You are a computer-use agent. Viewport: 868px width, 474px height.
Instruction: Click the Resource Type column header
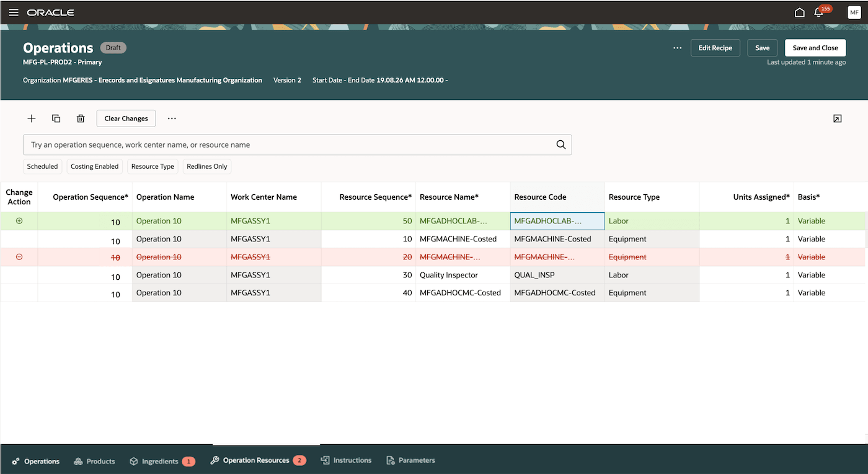[652, 197]
